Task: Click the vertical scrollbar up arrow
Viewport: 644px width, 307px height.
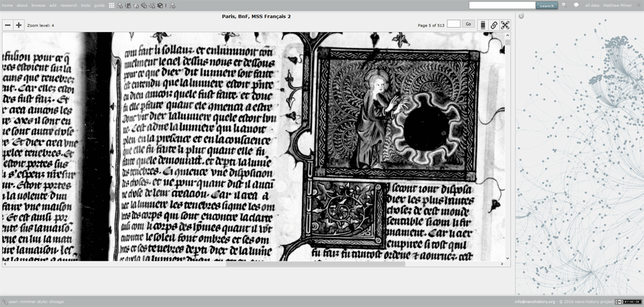Action: [x=507, y=35]
